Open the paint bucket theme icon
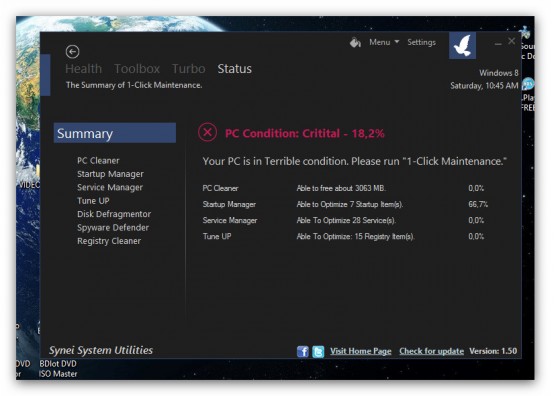This screenshot has height=396, width=560. [355, 43]
